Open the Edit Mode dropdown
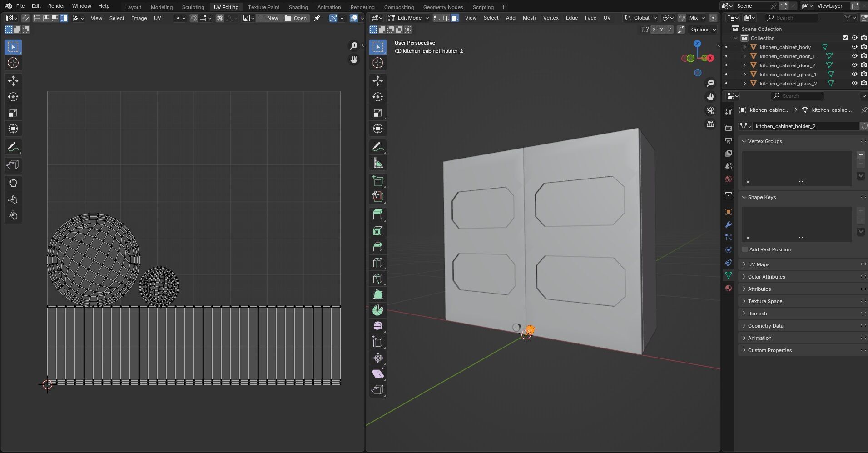Image resolution: width=868 pixels, height=453 pixels. 409,18
